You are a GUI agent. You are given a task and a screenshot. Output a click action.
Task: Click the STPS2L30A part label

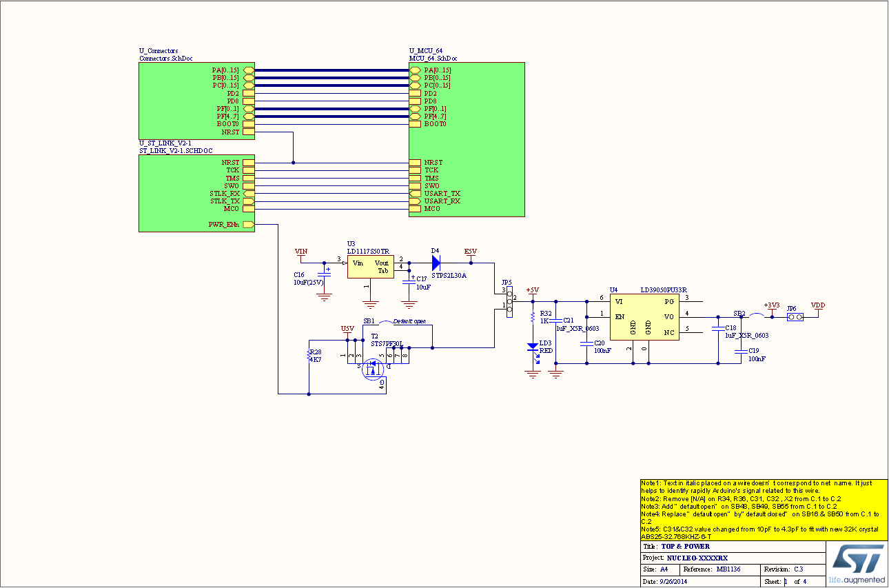449,275
